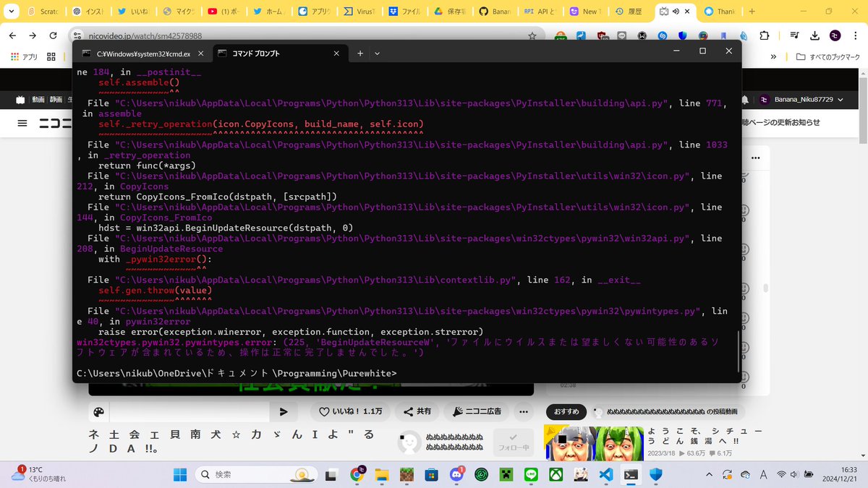Click the Shazam extension icon
Screen dimensions: 868x488
tap(662, 35)
